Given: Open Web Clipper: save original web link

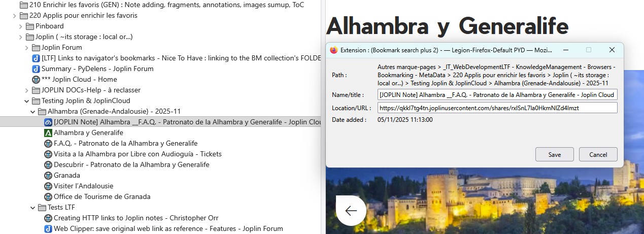Looking at the screenshot, I should coord(168,228).
